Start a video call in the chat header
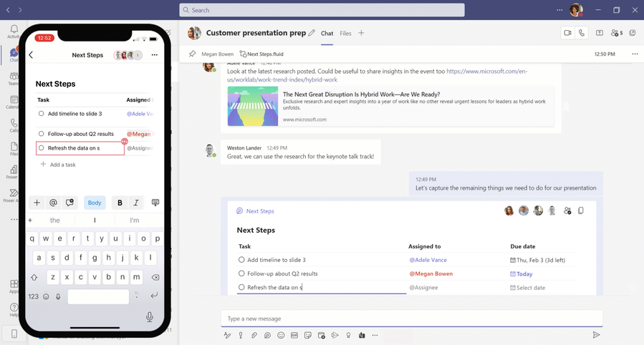 coord(567,33)
